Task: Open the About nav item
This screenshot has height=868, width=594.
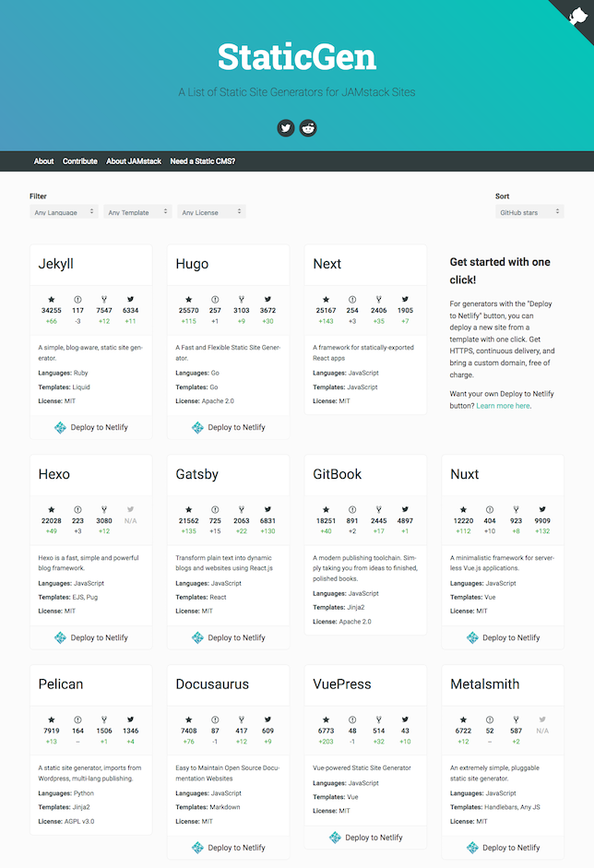Action: tap(43, 161)
